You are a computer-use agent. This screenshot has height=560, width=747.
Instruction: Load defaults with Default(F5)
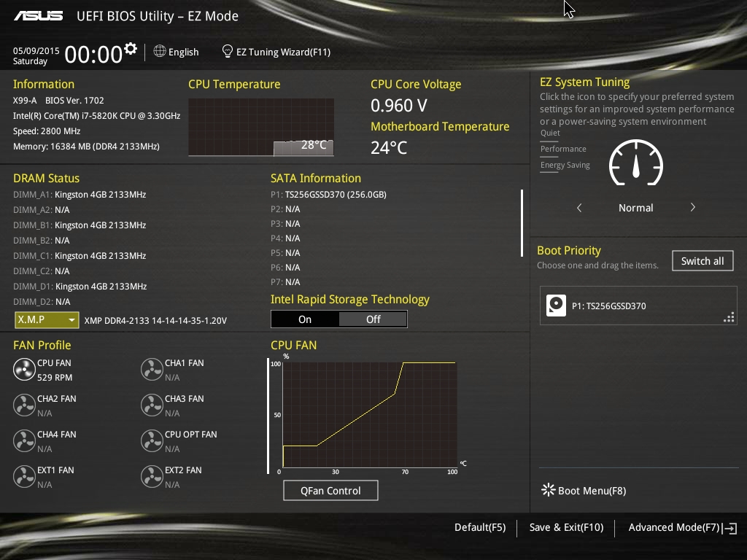click(x=480, y=528)
